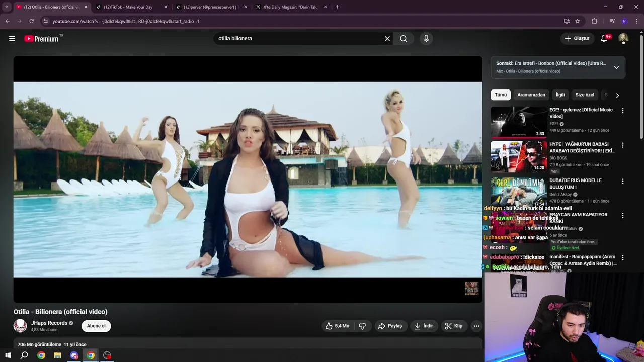
Task: Select the İlgili filter chip
Action: coord(560,95)
